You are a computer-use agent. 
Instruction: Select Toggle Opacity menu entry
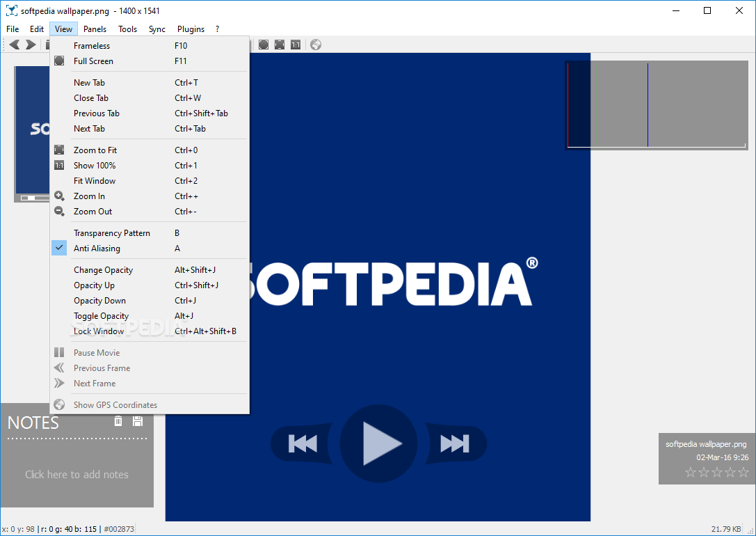pyautogui.click(x=150, y=316)
